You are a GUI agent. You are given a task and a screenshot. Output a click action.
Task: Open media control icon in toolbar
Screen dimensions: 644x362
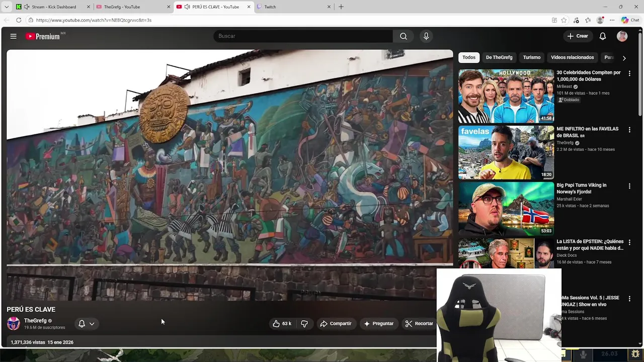tap(576, 20)
